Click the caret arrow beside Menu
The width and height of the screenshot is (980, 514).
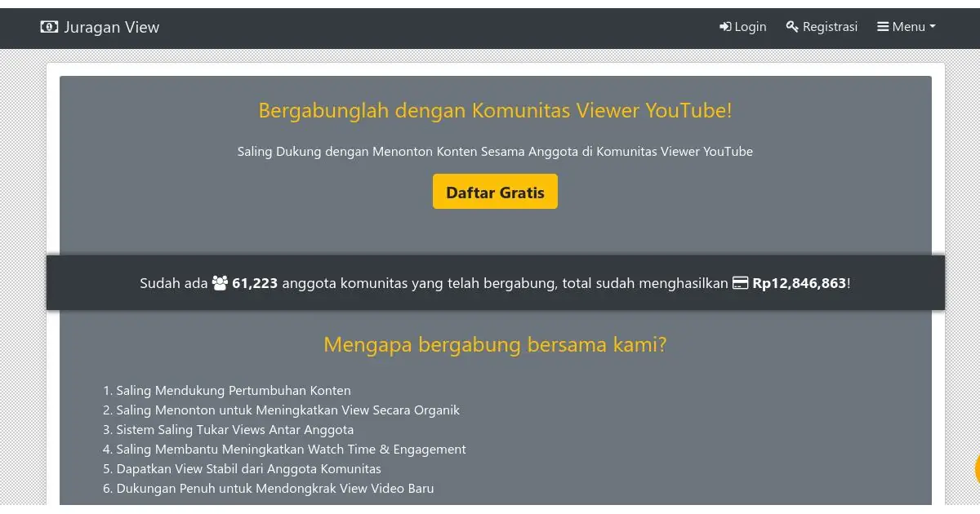point(931,27)
